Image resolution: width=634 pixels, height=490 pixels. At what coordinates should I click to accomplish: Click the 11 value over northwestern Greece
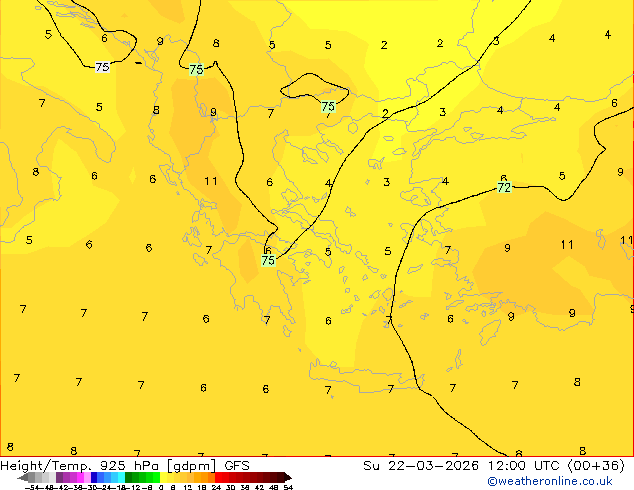(x=211, y=181)
